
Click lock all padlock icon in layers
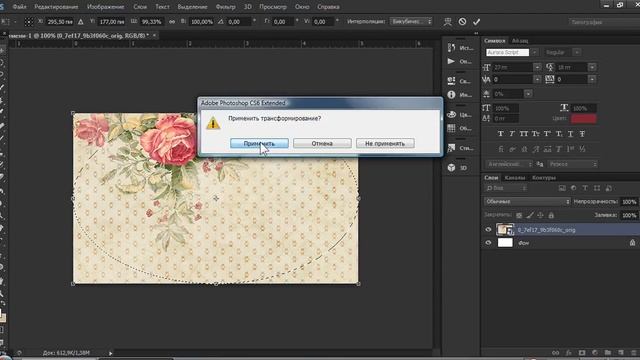[x=551, y=215]
